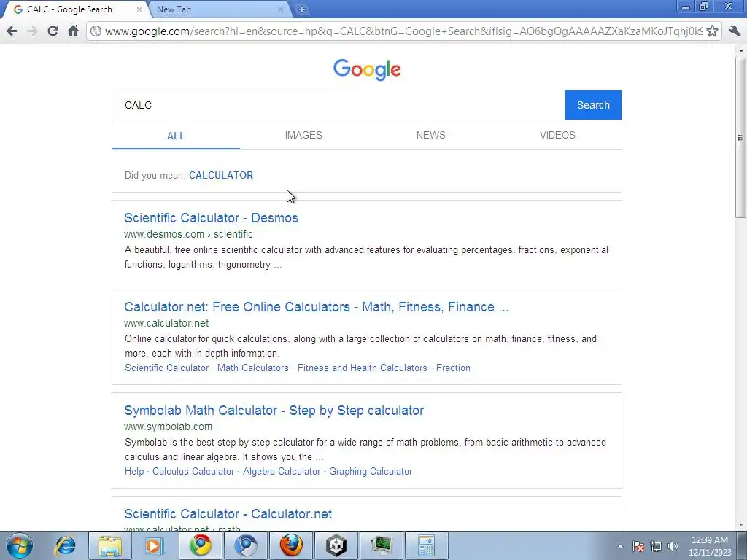Switch to the IMAGES results tab
The width and height of the screenshot is (747, 560).
pyautogui.click(x=303, y=135)
